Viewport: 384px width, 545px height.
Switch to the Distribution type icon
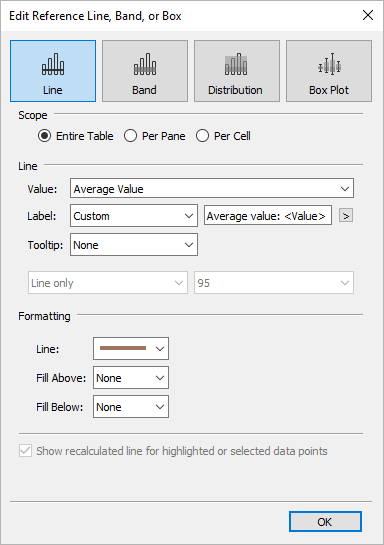coord(237,71)
